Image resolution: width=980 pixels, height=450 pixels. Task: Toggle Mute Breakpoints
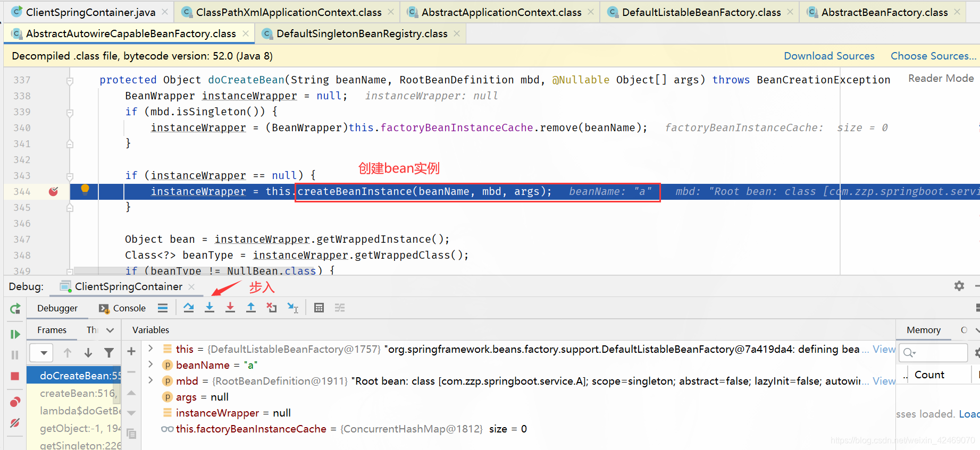coord(15,423)
